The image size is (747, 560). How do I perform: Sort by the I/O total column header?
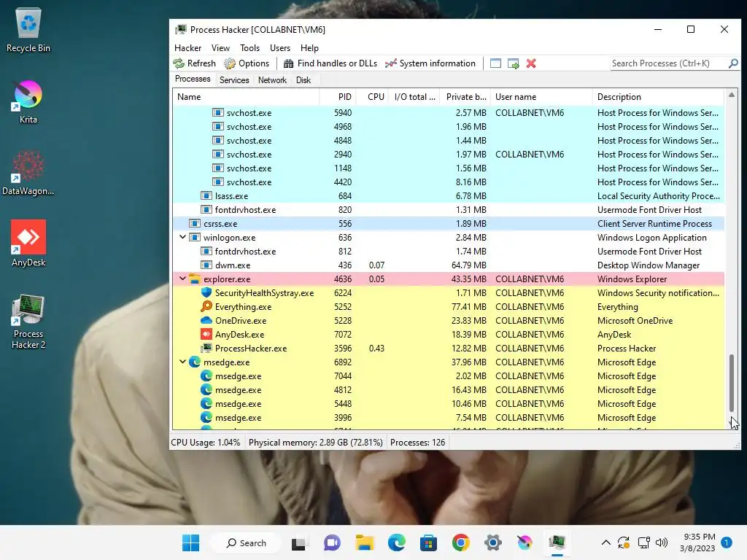click(414, 97)
